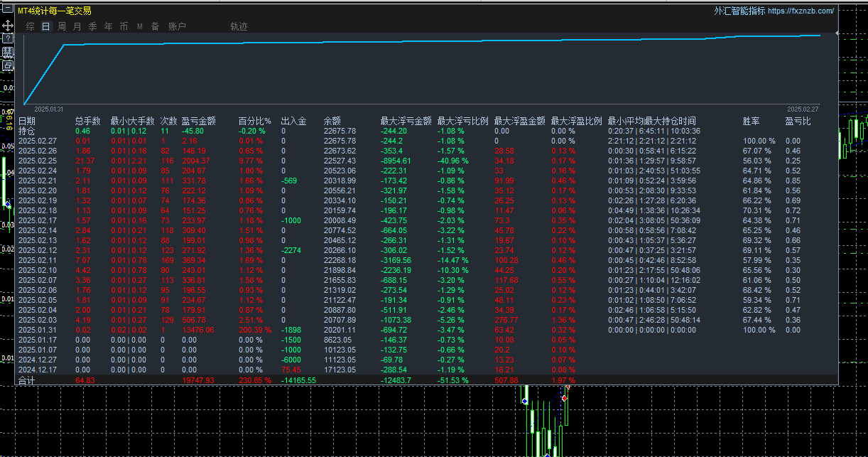Click the 最大浮亏比例 column header
This screenshot has width=868, height=457.
[x=462, y=122]
